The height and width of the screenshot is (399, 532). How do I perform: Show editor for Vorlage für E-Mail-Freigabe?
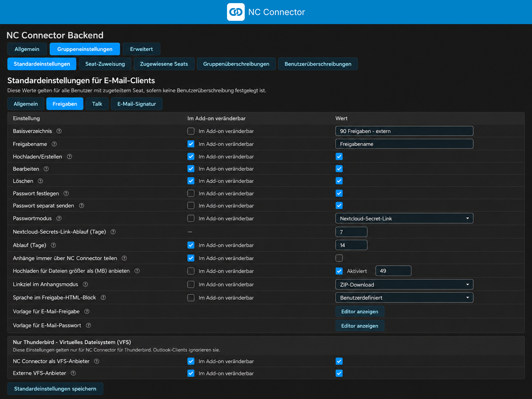(x=360, y=312)
